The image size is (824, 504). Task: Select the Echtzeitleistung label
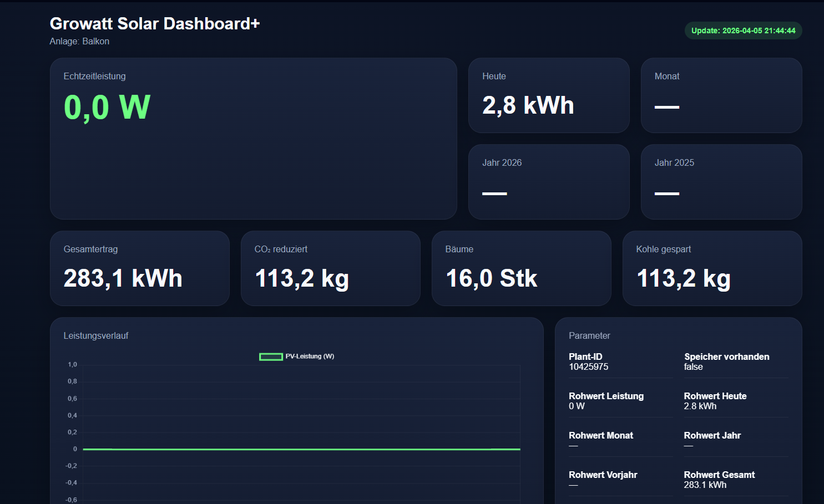[94, 77]
